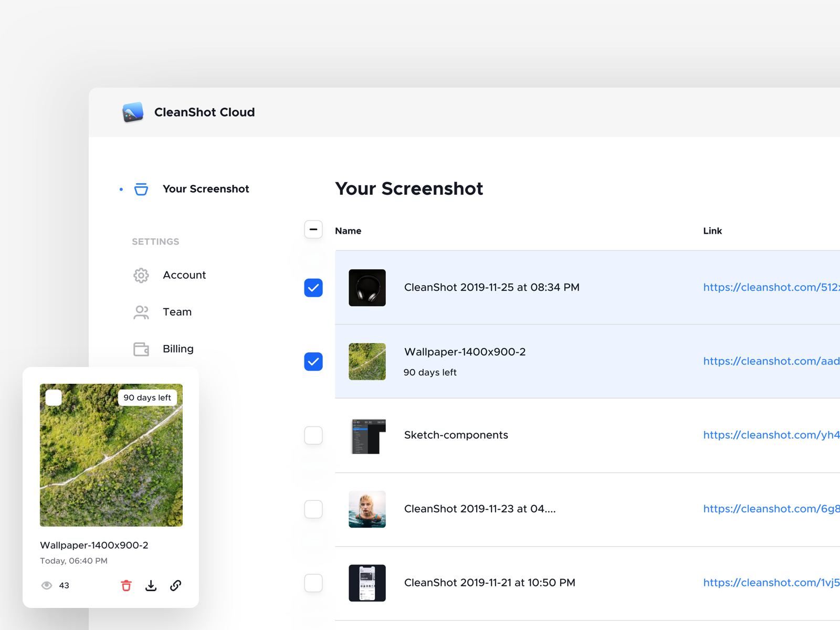Screen dimensions: 840x630
Task: Click the Wallpaper-1400x900-2 thumbnail in the list
Action: coord(367,361)
